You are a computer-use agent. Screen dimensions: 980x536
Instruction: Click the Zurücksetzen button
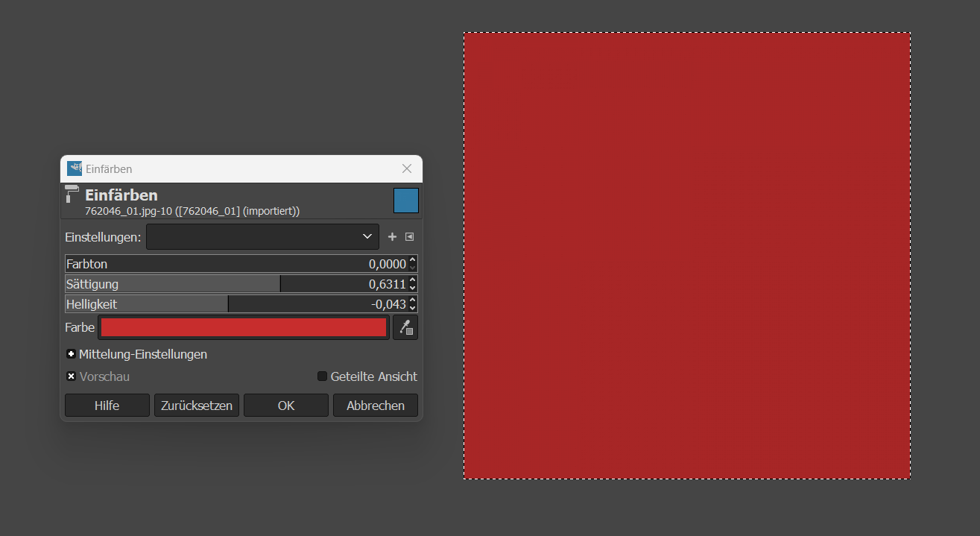click(x=197, y=406)
